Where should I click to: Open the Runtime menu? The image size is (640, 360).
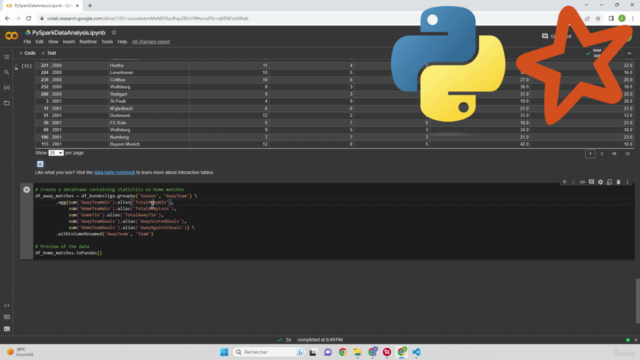coord(88,42)
